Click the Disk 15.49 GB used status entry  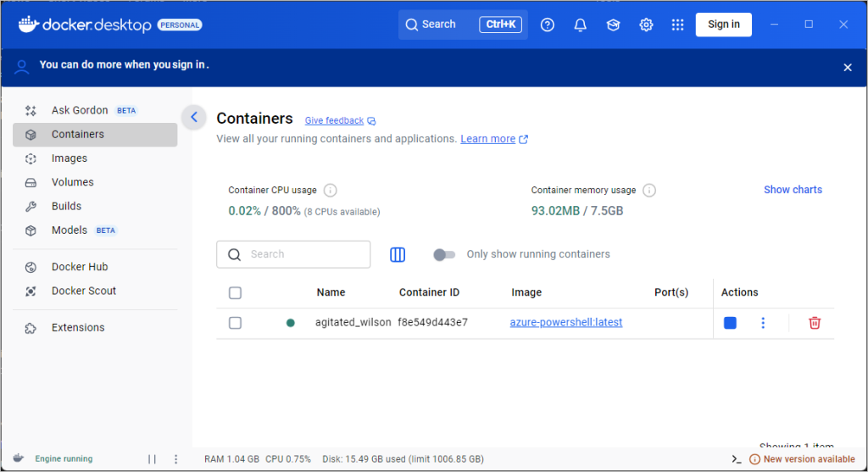point(403,459)
